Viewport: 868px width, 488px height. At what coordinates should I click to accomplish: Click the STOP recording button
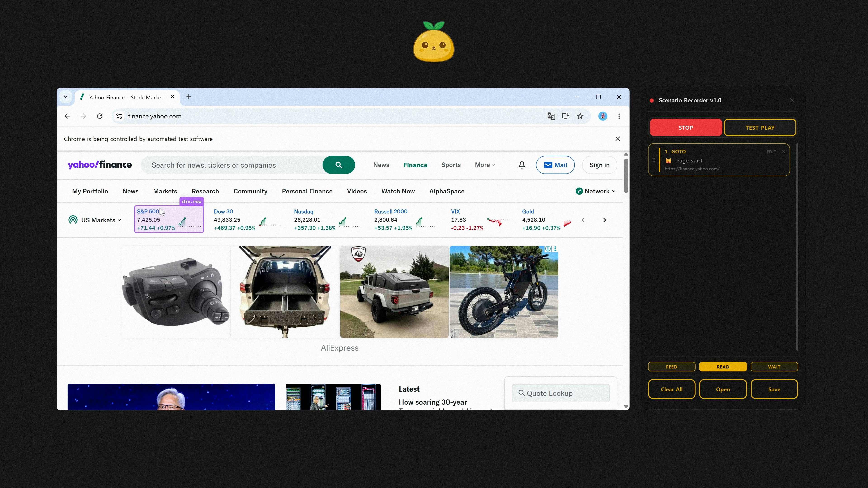(x=686, y=128)
